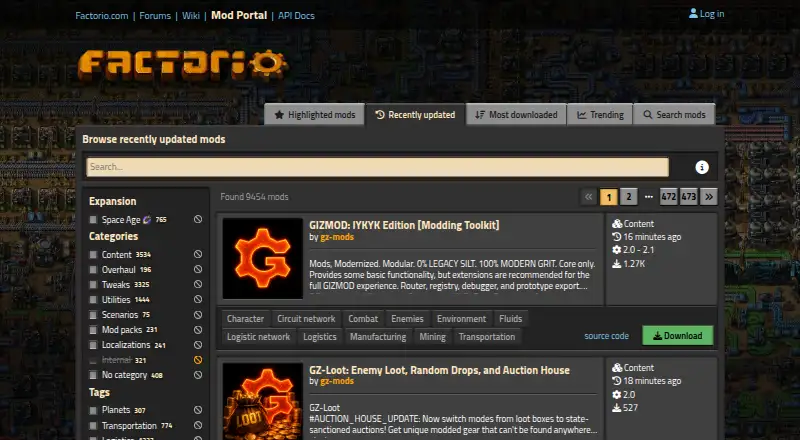Click the Character tag
Screen dimensions: 800x440
point(245,319)
